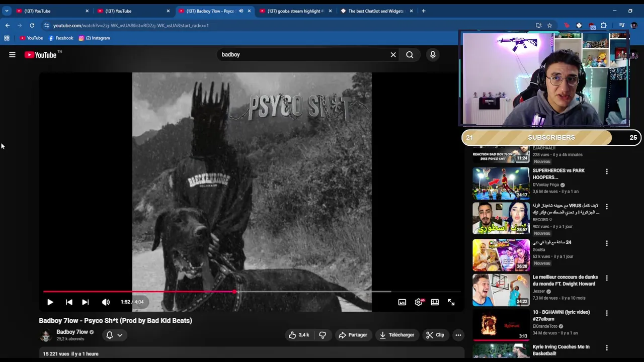The image size is (644, 362).
Task: Click the Partager share button
Action: (353, 335)
